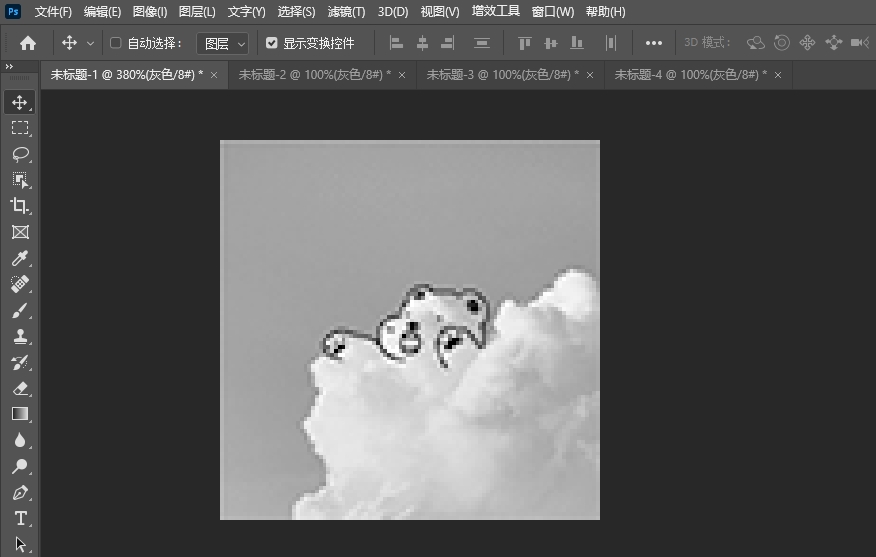
Task: Open the 窗口(W) menu
Action: [x=553, y=12]
